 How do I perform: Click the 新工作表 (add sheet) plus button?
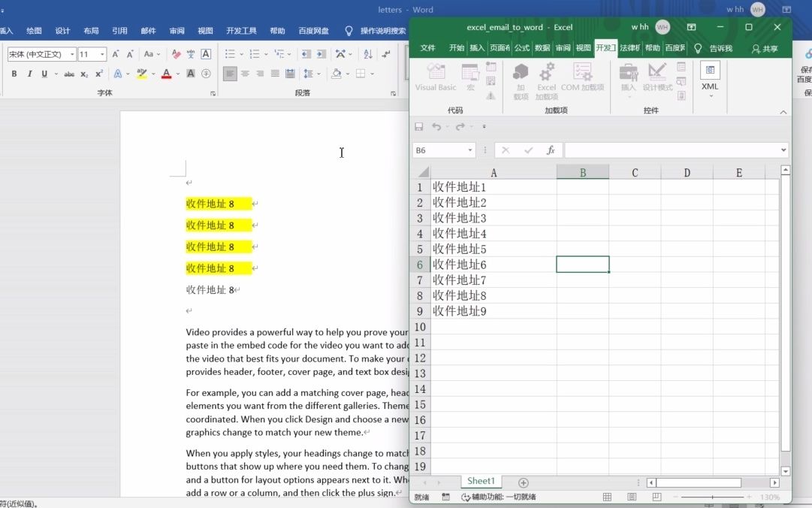click(x=523, y=482)
